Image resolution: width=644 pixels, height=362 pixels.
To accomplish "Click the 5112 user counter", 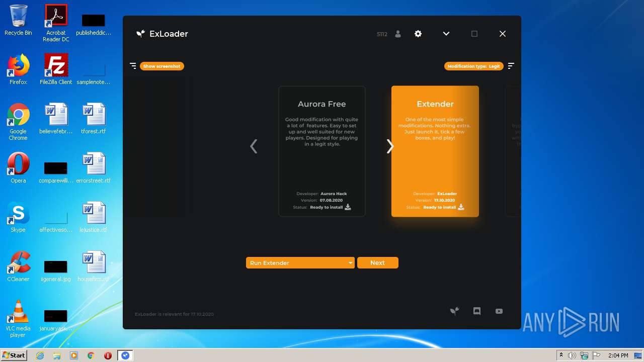I will 382,34.
